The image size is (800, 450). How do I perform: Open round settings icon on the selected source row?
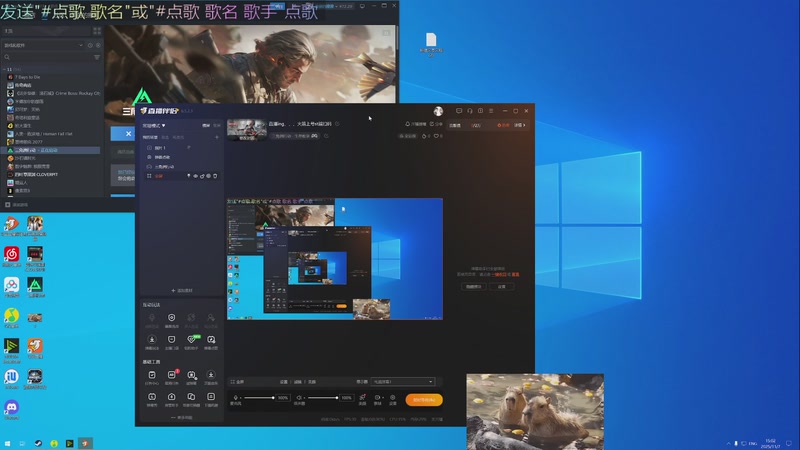209,176
